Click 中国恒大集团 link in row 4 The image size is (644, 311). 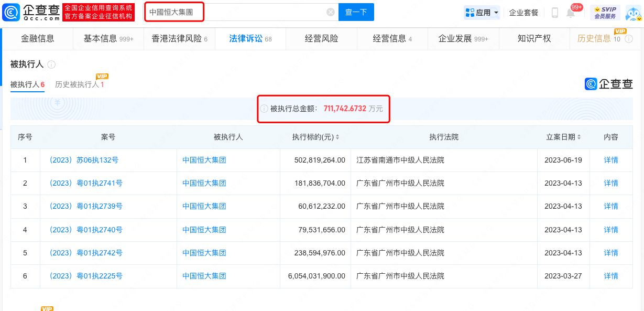point(204,230)
